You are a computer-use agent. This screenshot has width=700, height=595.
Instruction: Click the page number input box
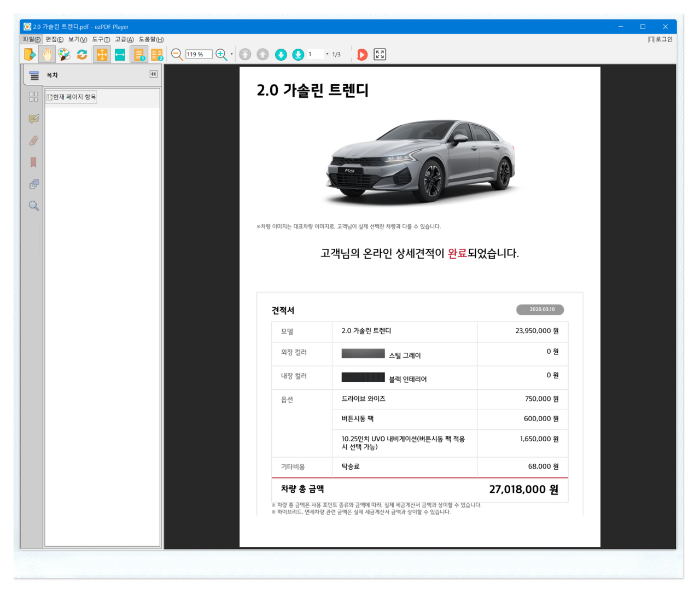(x=315, y=54)
